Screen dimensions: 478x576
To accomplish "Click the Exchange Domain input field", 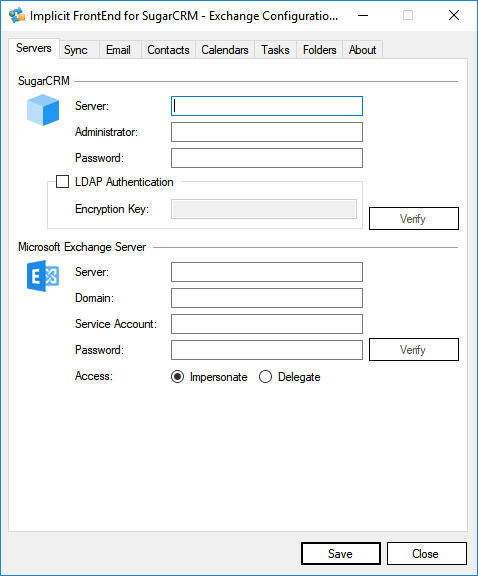I will (x=267, y=298).
